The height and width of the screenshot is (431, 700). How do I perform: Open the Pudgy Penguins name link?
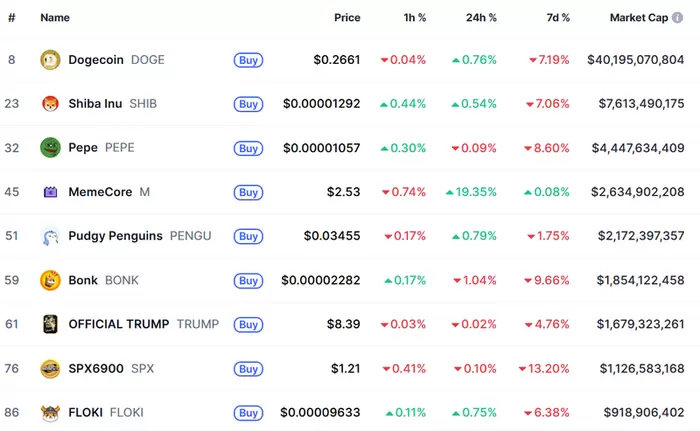tap(116, 236)
